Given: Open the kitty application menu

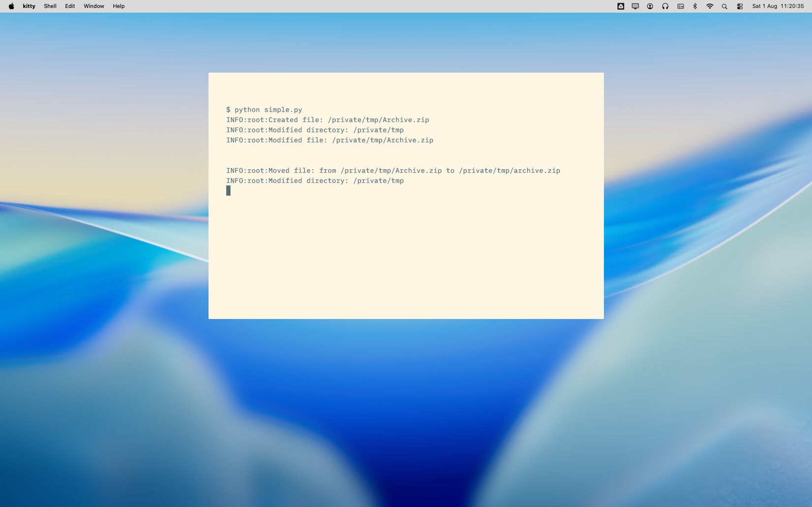Looking at the screenshot, I should point(29,6).
